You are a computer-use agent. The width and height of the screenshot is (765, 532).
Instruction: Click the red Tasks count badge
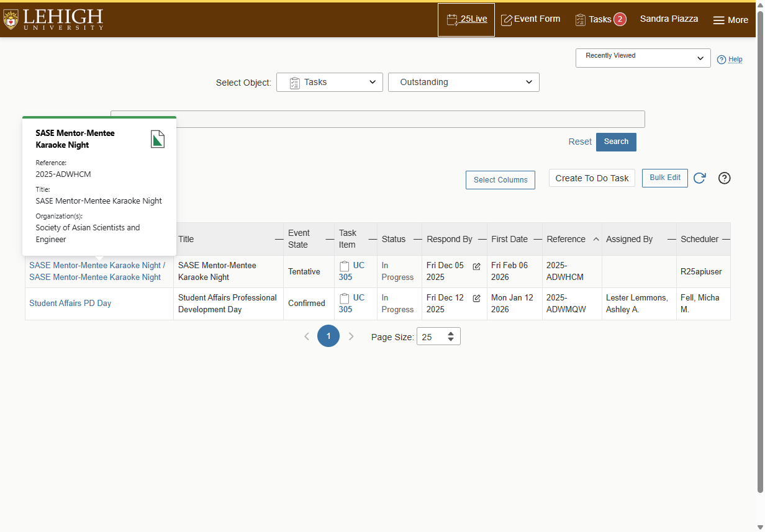tap(620, 19)
